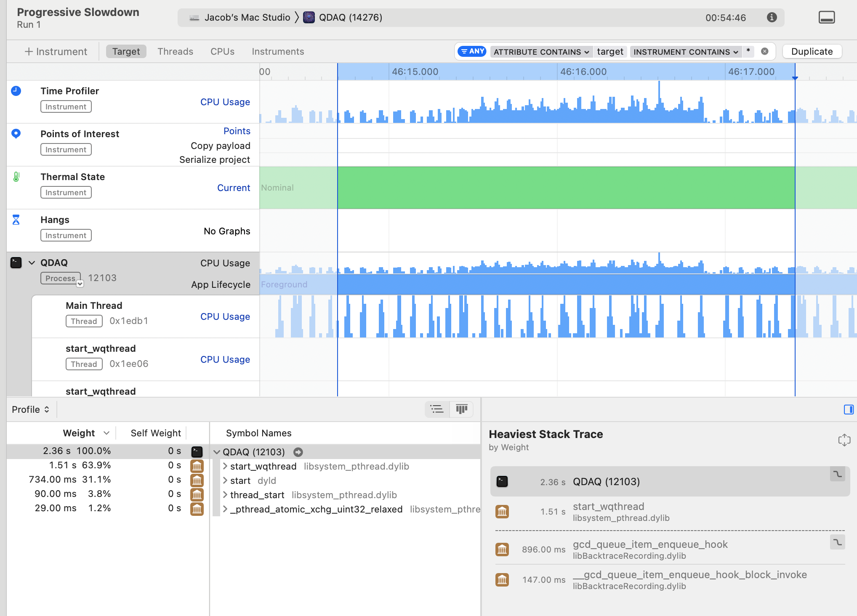
Task: Click the Points graph label
Action: 237,131
